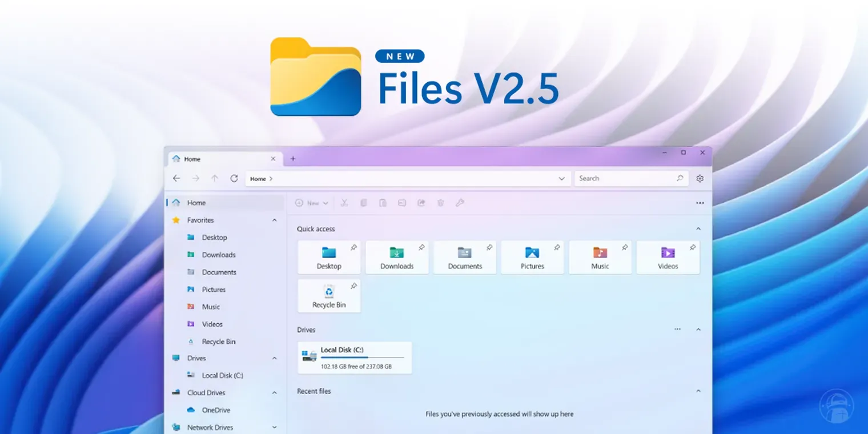Screen dimensions: 868x434
Task: Open settings via the gear icon
Action: (x=700, y=179)
